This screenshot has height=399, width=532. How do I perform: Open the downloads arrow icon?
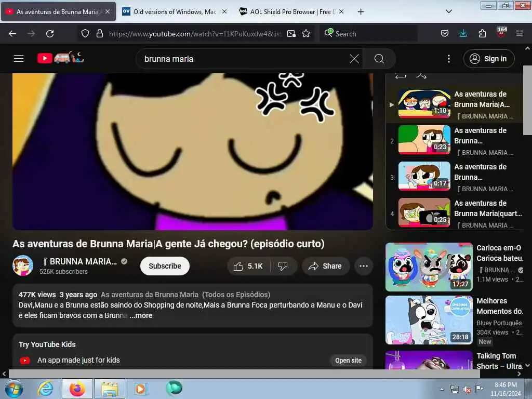(463, 33)
